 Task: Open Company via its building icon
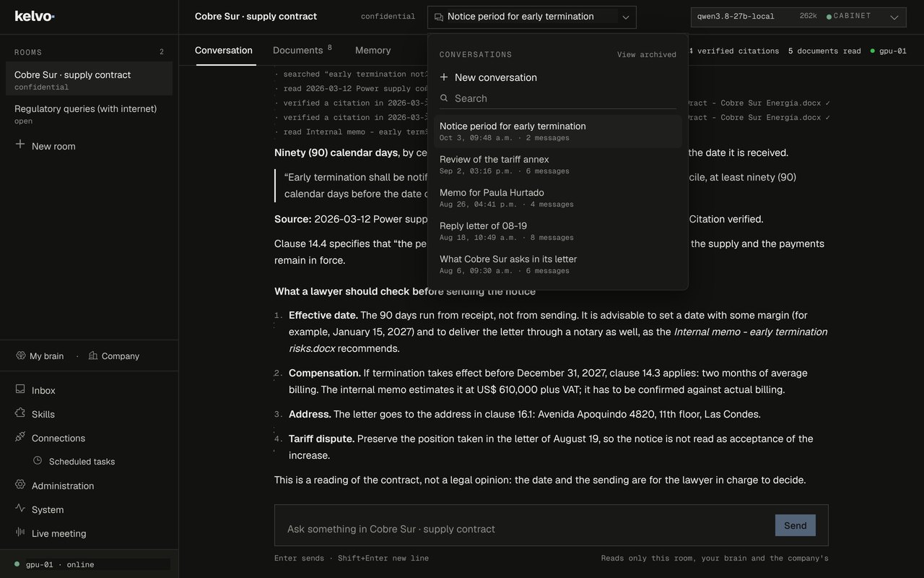pyautogui.click(x=93, y=355)
